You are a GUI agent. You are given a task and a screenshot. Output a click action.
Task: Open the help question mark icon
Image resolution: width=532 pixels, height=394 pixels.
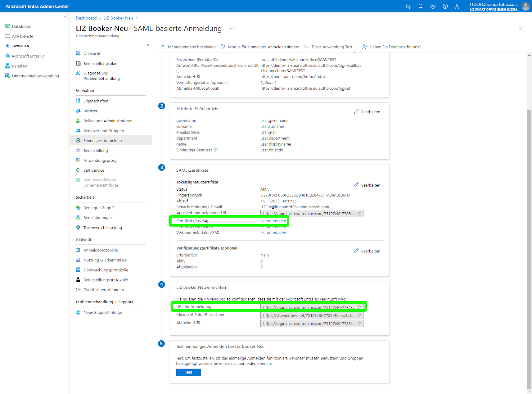pos(445,6)
